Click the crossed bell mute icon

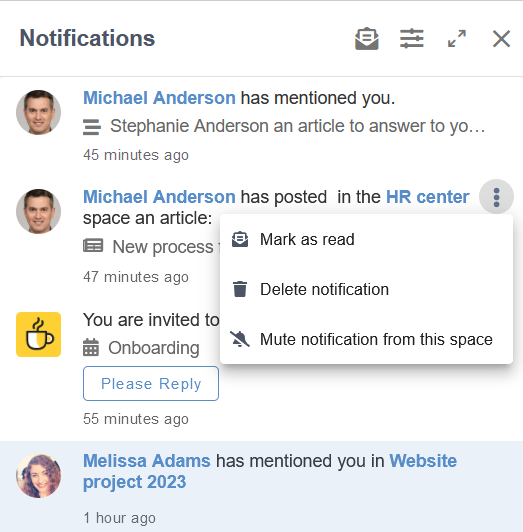(240, 339)
